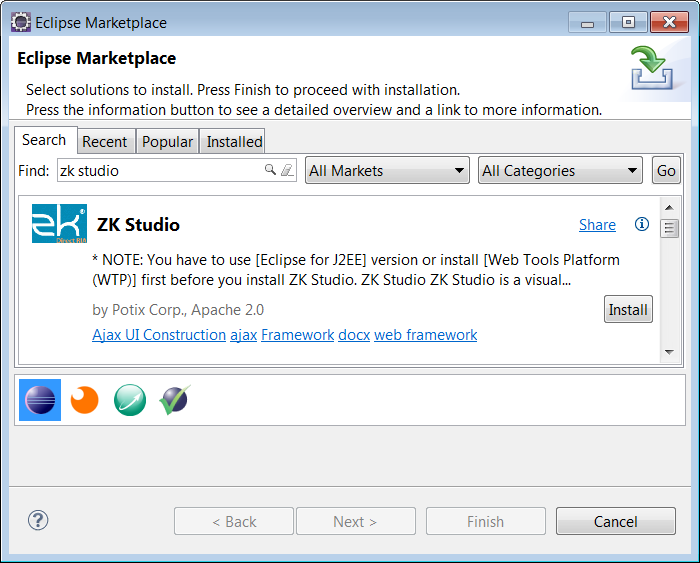Install ZK Studio
The image size is (700, 563).
tap(628, 309)
